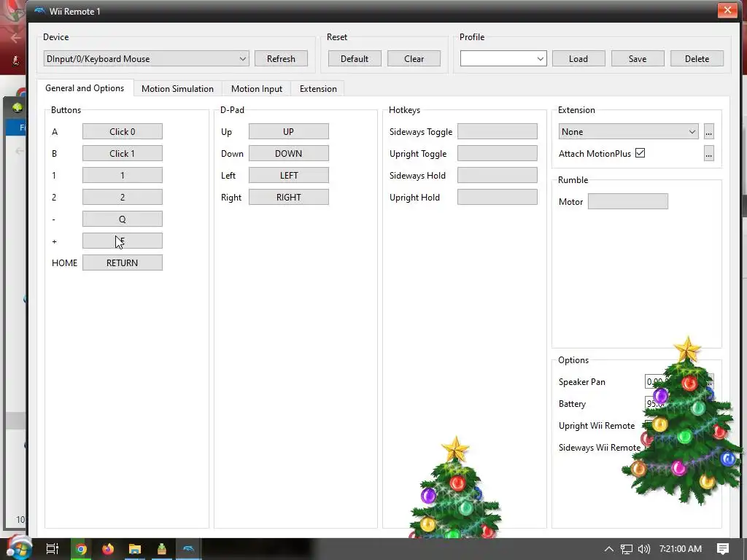Viewport: 747px width, 560px height.
Task: Click the B button mapping Click 1
Action: pos(123,153)
